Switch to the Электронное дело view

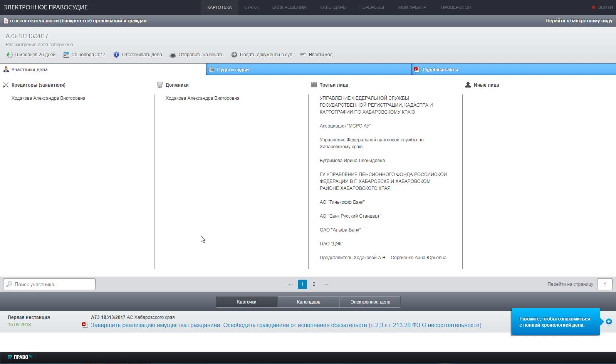[x=370, y=302]
